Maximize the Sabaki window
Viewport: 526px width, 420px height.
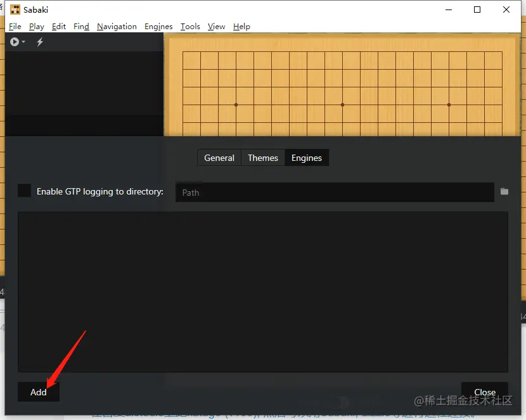pos(477,10)
